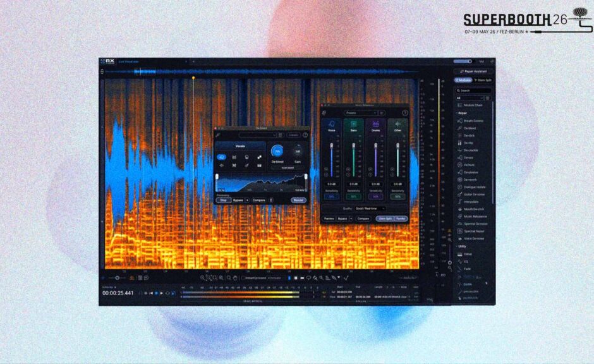This screenshot has height=364, width=594.
Task: Click the trash icon in De-bleed window
Action: tap(271, 200)
